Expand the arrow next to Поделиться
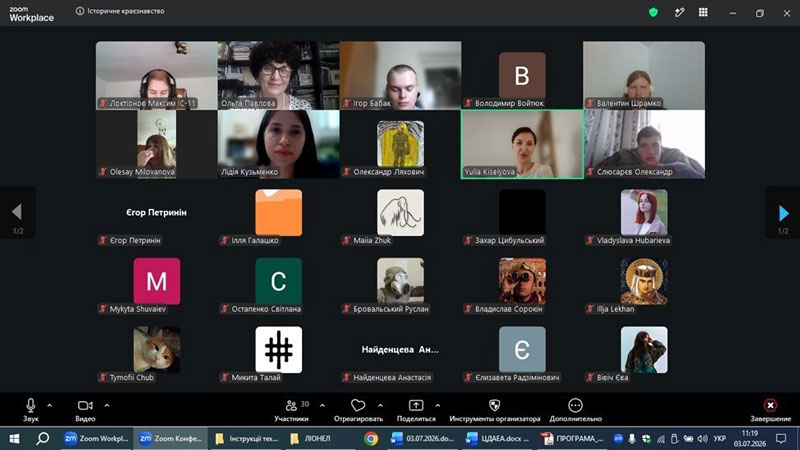Screen dimensions: 800x450 tap(438, 406)
